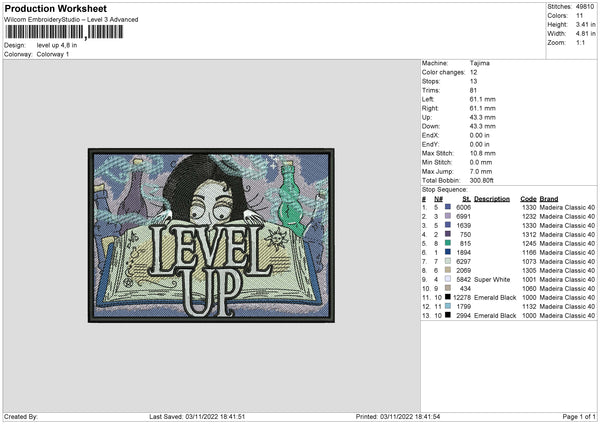
Task: Click the embroidery design preview image
Action: pos(211,235)
